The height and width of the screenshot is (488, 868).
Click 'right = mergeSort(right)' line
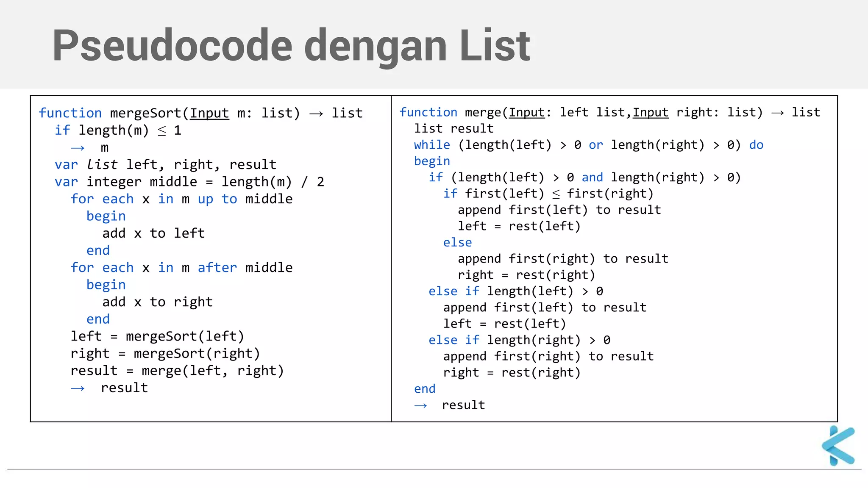165,353
